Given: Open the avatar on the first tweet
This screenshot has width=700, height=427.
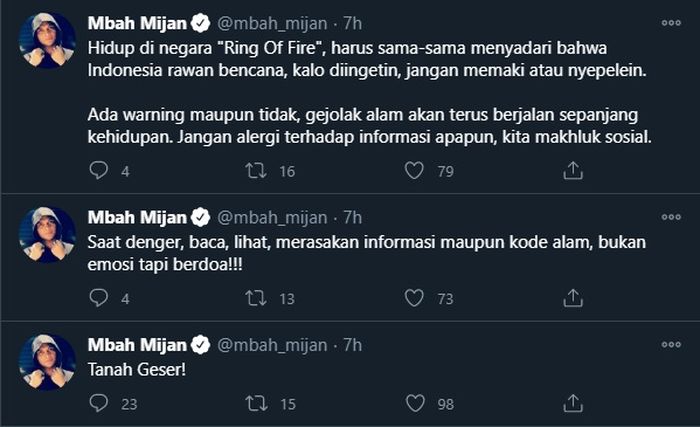Looking at the screenshot, I should click(x=47, y=40).
